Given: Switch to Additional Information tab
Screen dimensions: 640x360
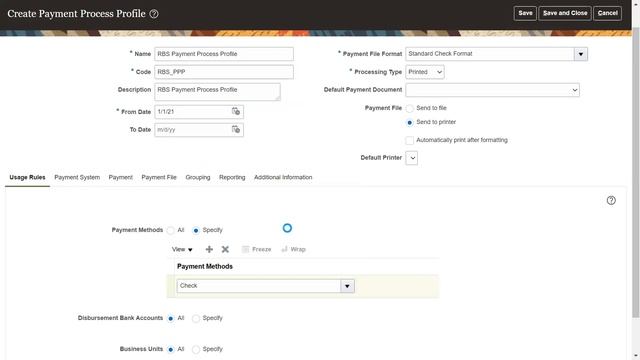Looking at the screenshot, I should pos(283,177).
